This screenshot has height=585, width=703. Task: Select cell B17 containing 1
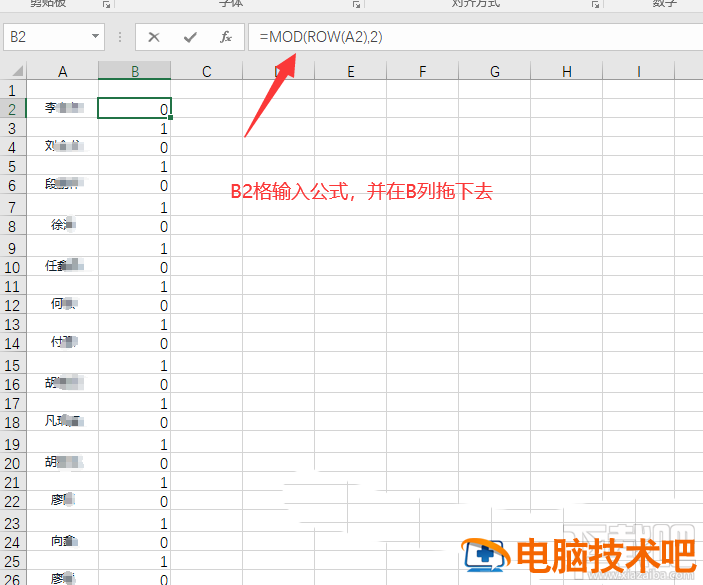[x=135, y=403]
